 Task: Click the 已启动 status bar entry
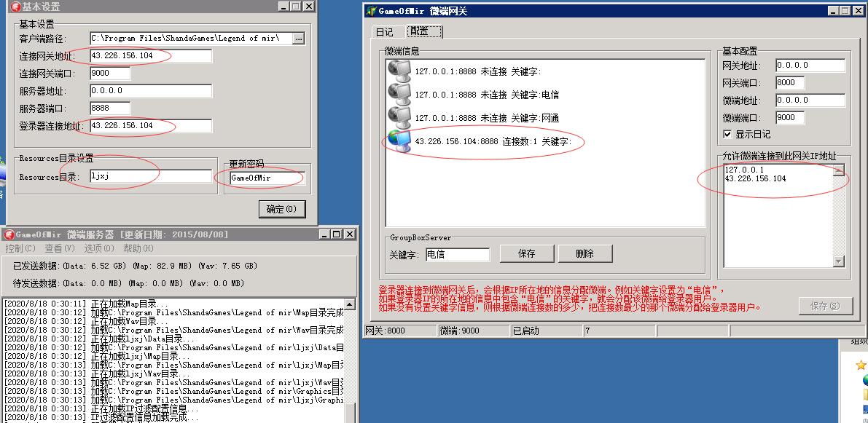point(547,331)
